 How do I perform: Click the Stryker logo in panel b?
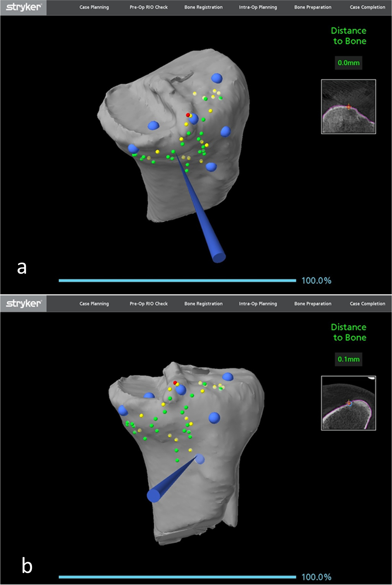24,304
